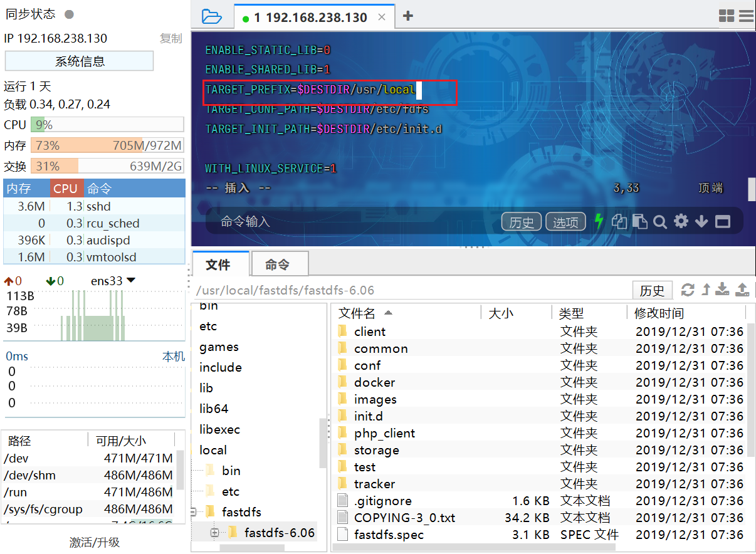Open terminal search with magnifier icon

pos(659,221)
